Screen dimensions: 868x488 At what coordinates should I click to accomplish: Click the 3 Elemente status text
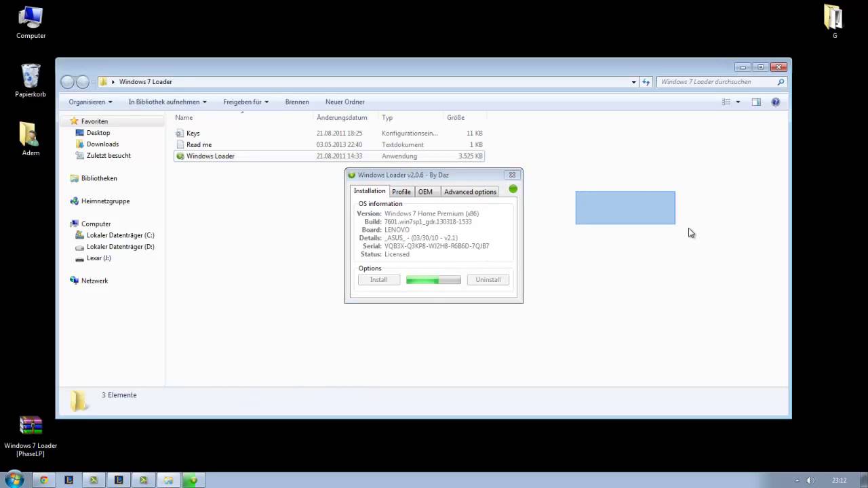[119, 395]
